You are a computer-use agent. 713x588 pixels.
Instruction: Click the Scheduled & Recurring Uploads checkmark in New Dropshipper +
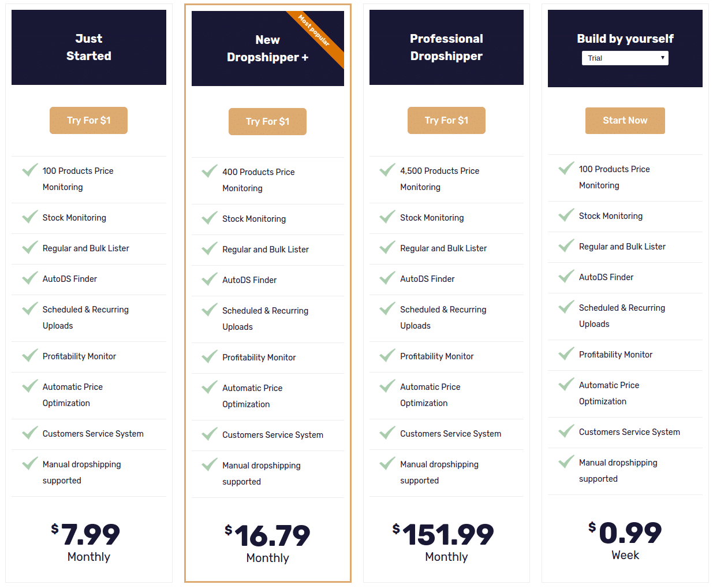208,310
